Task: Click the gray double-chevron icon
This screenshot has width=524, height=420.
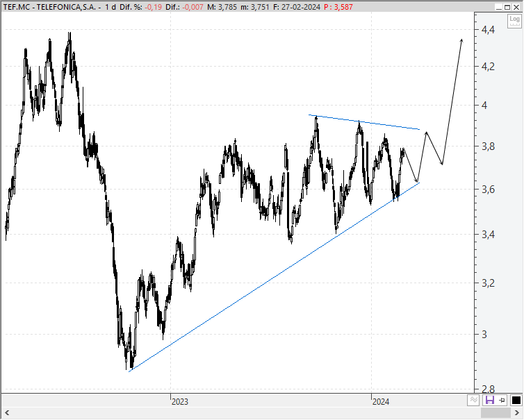Action: pyautogui.click(x=473, y=400)
